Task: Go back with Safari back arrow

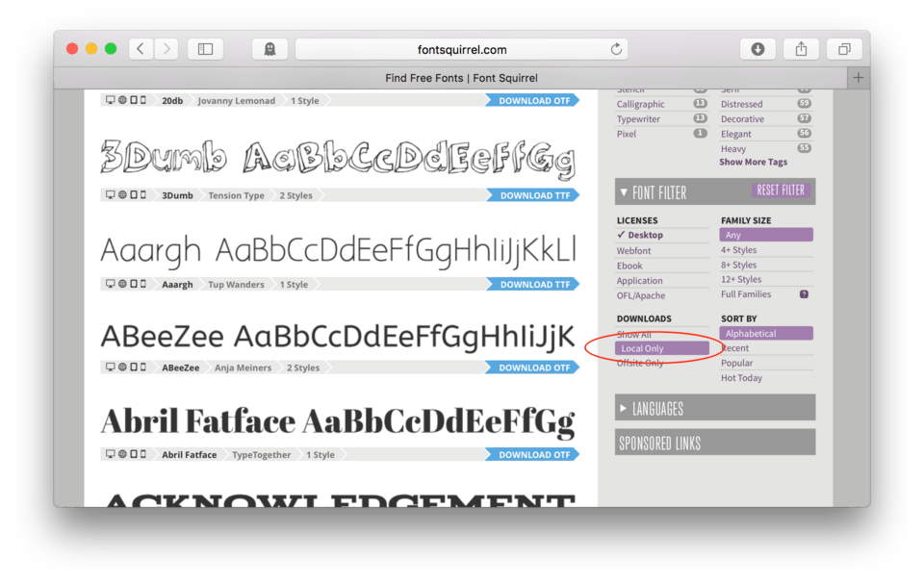Action: coord(141,49)
